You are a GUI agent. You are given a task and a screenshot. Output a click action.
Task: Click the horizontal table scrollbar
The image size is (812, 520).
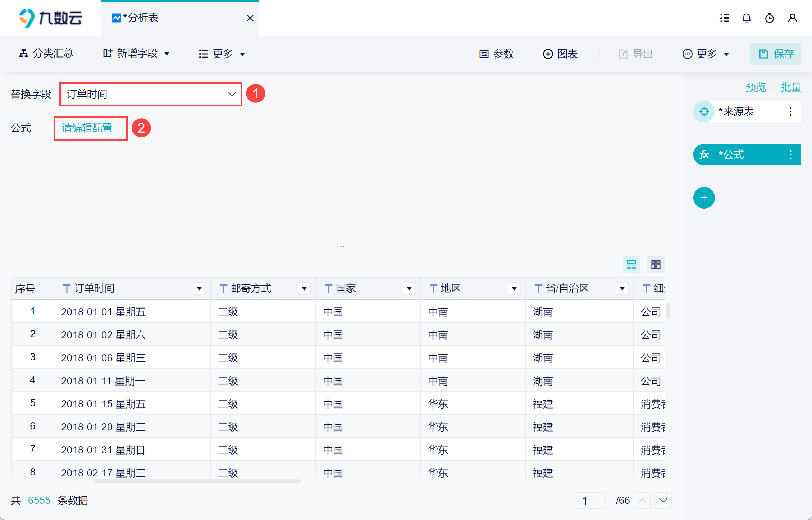click(197, 481)
